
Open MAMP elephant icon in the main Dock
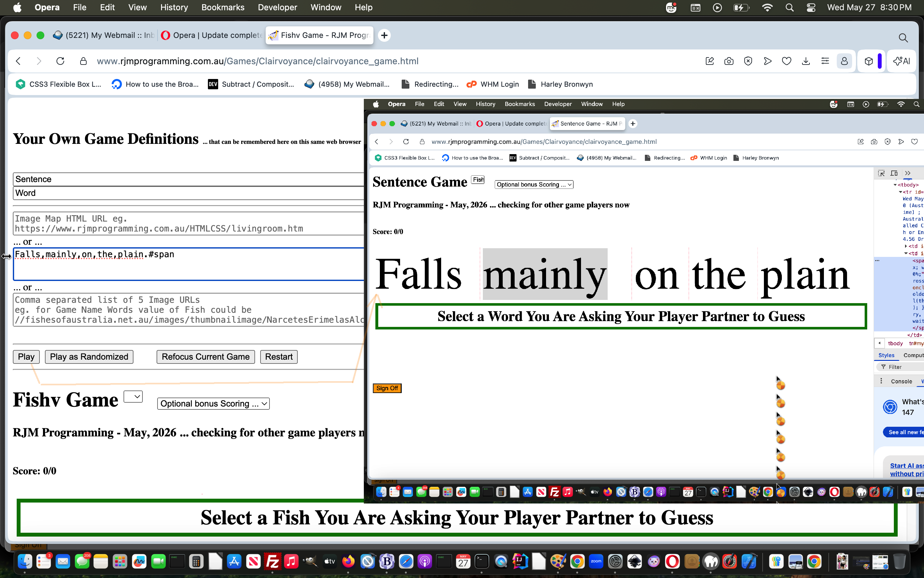[711, 562]
